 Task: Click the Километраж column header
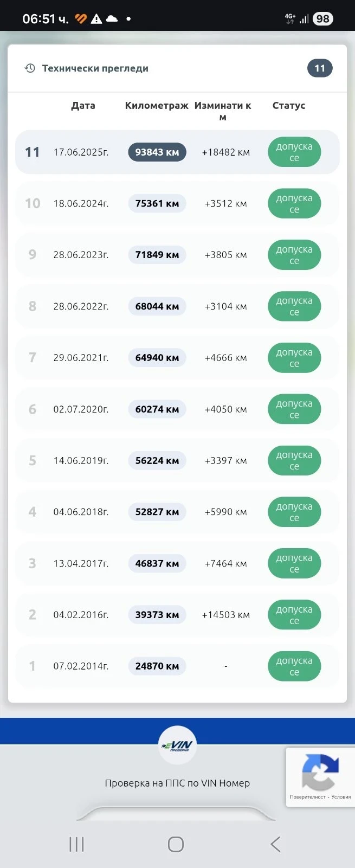157,106
